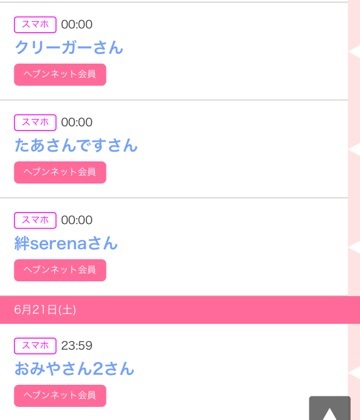Select スマホ tag above 絆serenaさん

click(35, 220)
